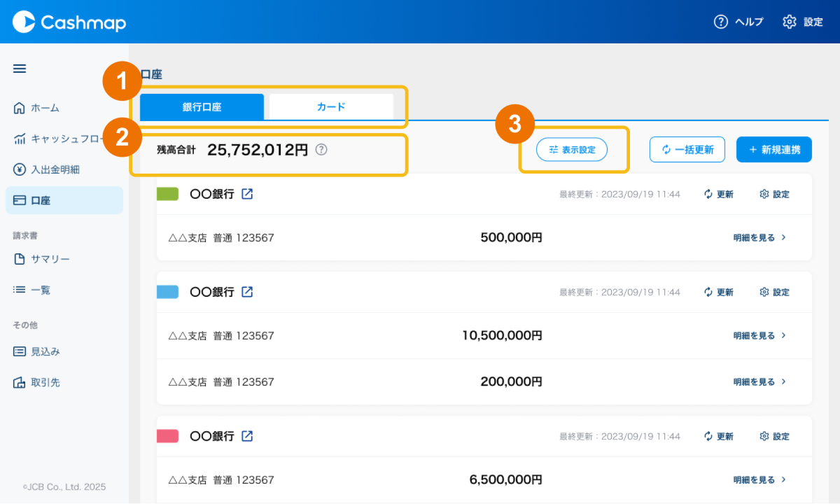The image size is (840, 504).
Task: Expand 明細を見る for the 10,500,000円 account
Action: [x=759, y=335]
